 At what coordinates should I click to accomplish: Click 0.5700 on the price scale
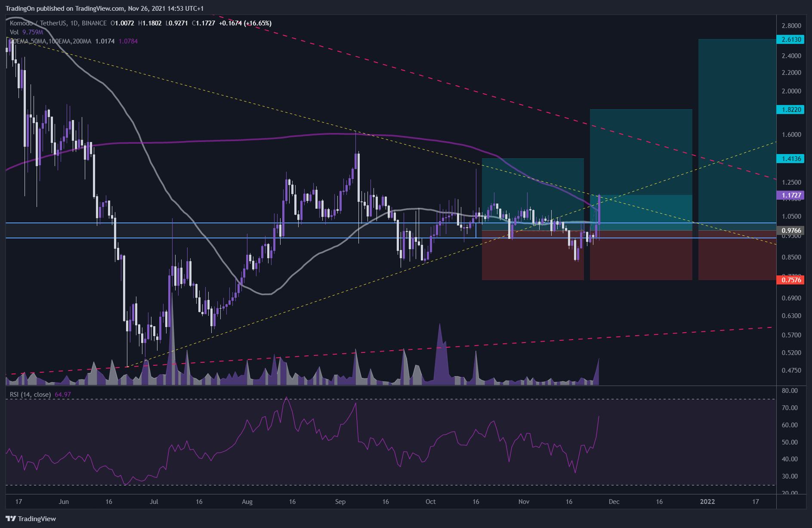pyautogui.click(x=791, y=335)
